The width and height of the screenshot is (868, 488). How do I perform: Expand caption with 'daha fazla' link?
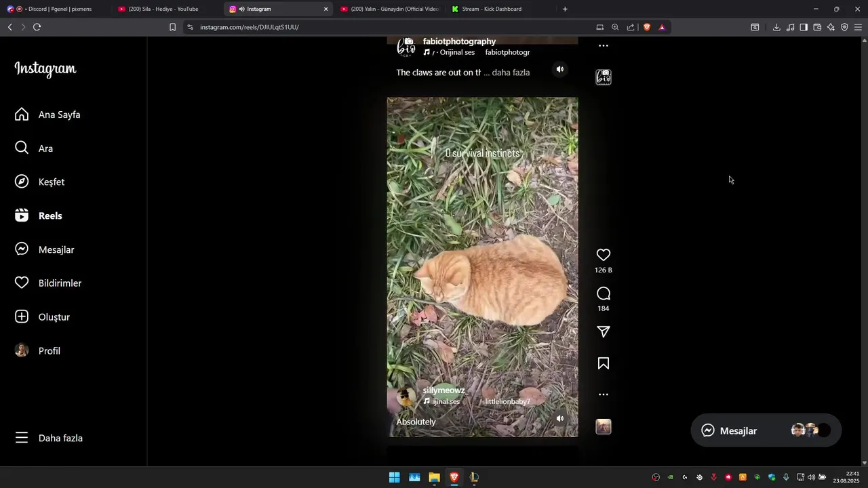pos(511,73)
